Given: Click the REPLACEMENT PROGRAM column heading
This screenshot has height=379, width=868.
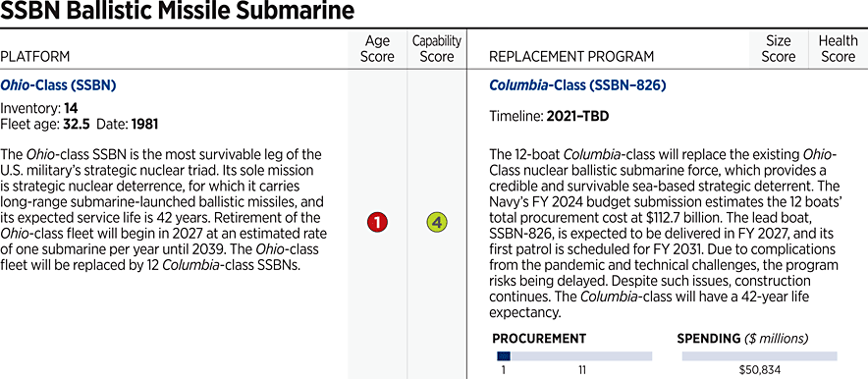Looking at the screenshot, I should (571, 56).
